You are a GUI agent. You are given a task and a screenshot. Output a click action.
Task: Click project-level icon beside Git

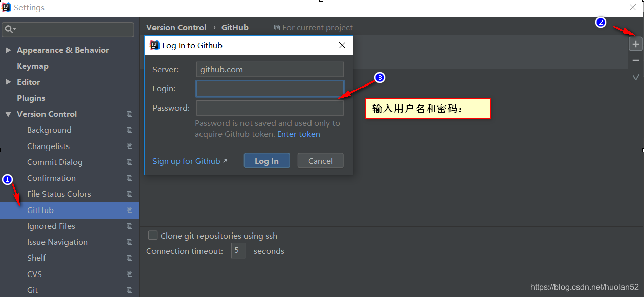tap(129, 290)
